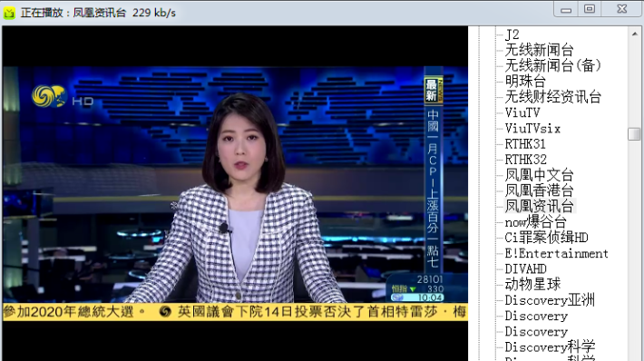
Task: Switch to 无线财经资讯台 channel
Action: click(x=552, y=97)
